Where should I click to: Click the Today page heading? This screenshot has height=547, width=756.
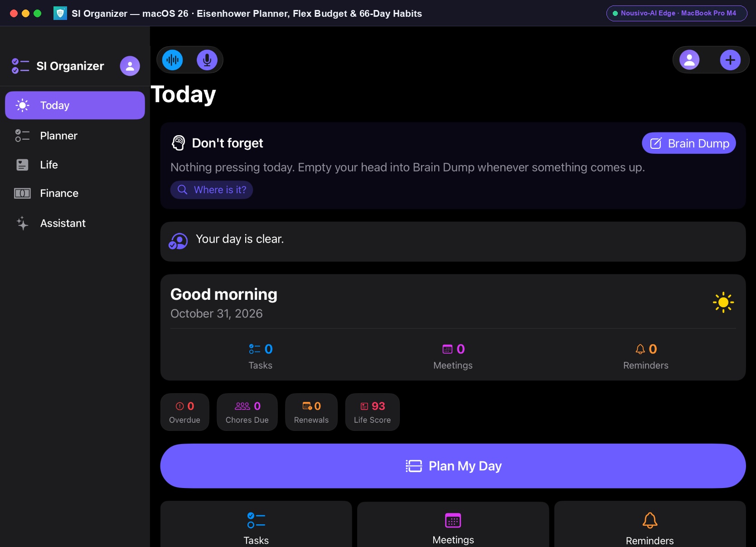coord(183,94)
